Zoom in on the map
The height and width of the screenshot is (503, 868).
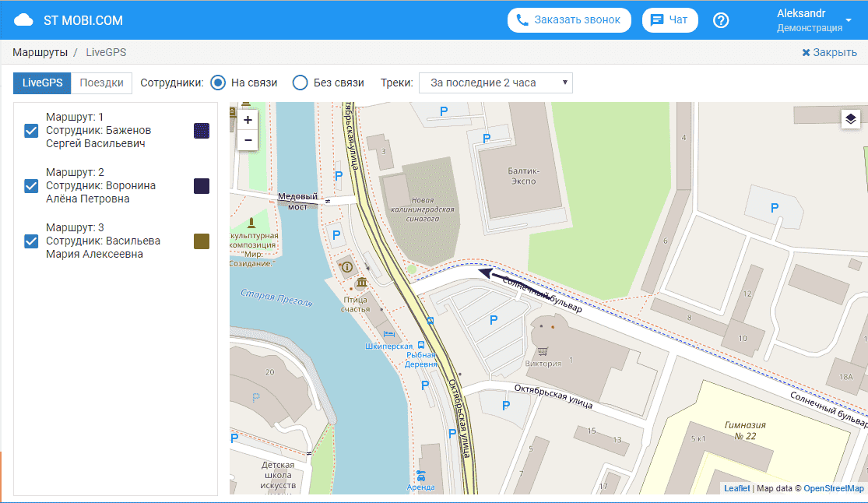coord(248,120)
